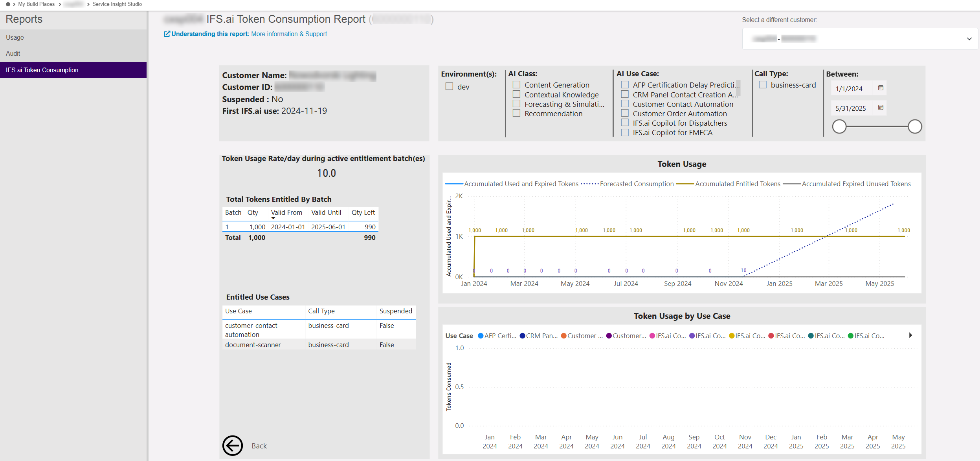
Task: Click the Back label
Action: point(259,446)
